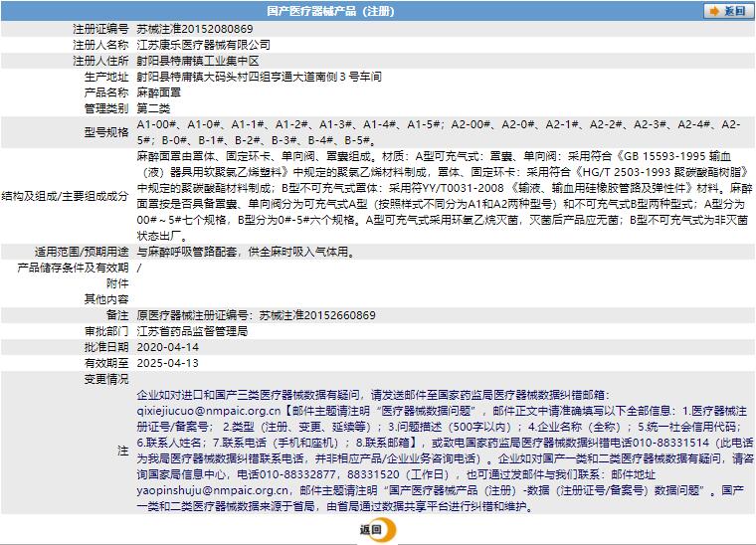
Task: Click the 有效期至 label
Action: (x=106, y=363)
